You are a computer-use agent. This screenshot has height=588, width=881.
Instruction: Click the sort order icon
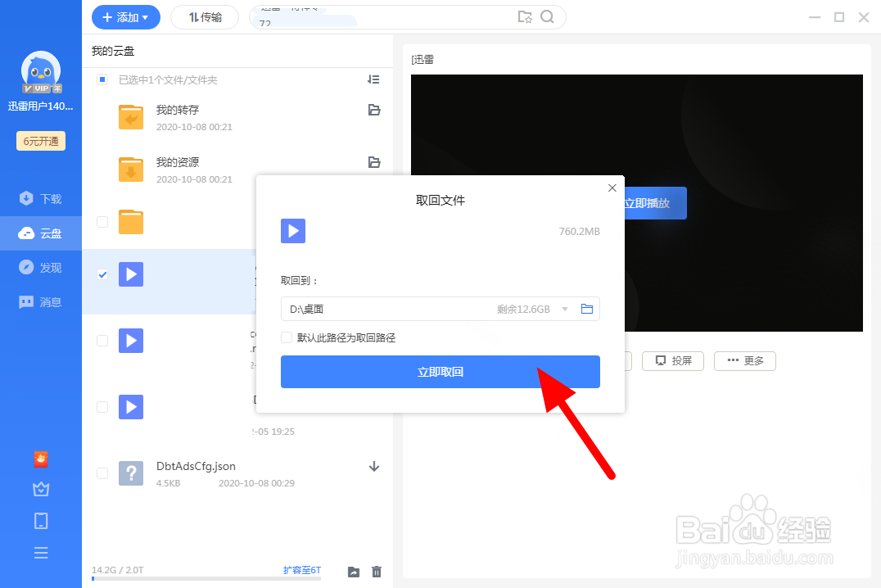click(373, 79)
